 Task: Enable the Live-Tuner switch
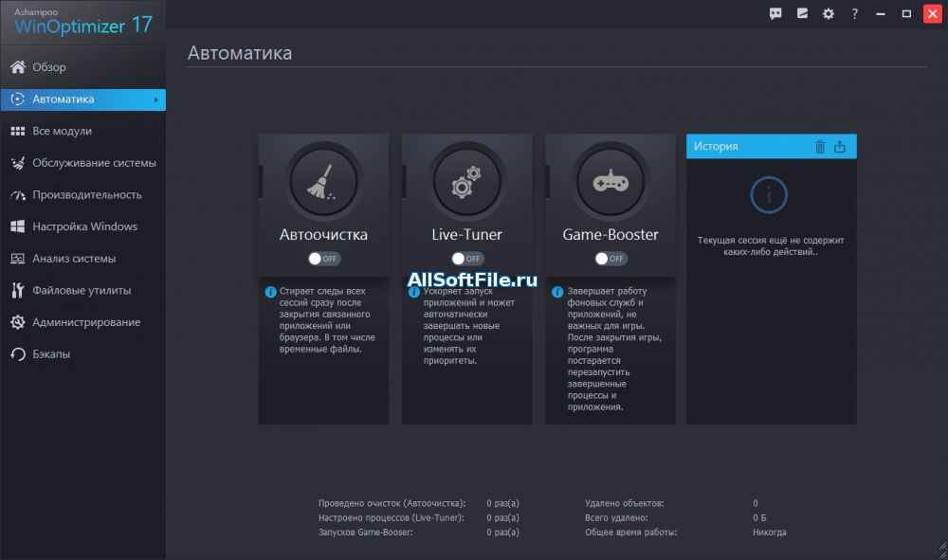click(466, 259)
